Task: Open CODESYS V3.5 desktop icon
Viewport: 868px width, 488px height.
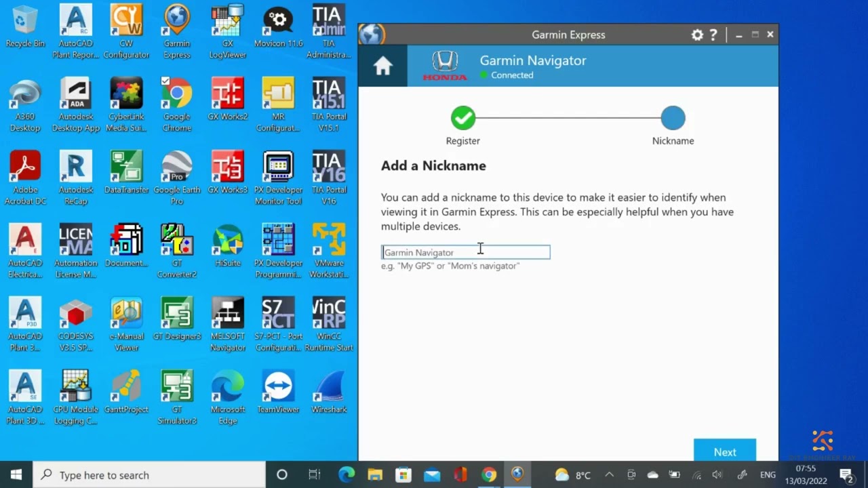Action: [x=76, y=325]
